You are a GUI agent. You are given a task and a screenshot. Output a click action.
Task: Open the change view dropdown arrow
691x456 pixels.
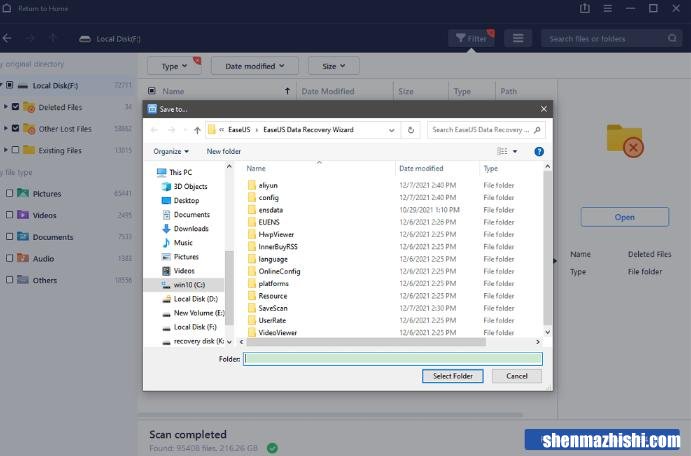515,152
